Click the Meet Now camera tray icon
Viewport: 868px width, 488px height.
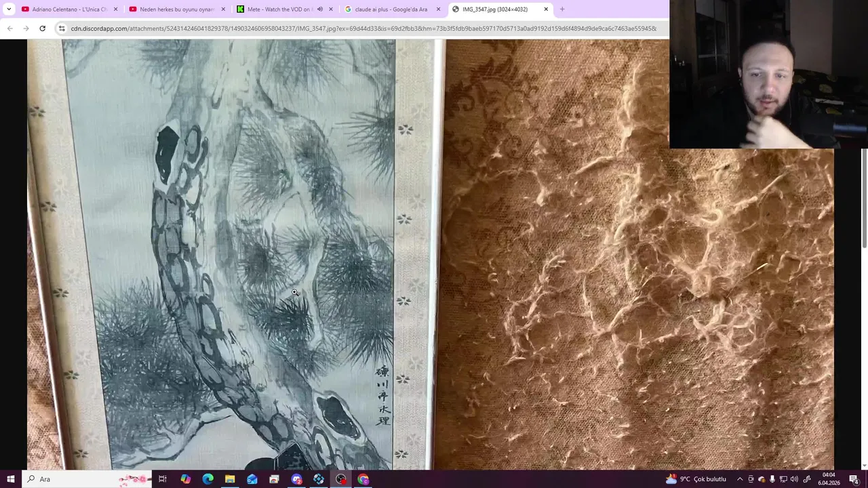pos(751,479)
